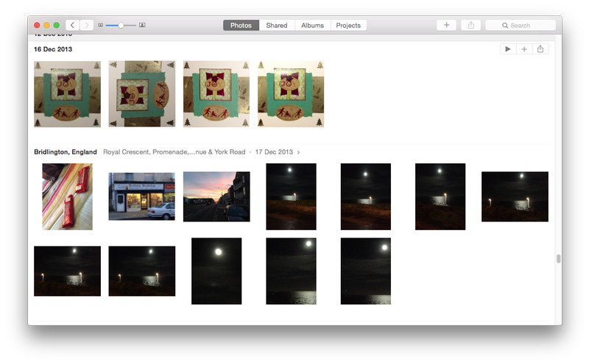Select the first Joy card photo
This screenshot has width=589, height=364.
click(x=67, y=94)
